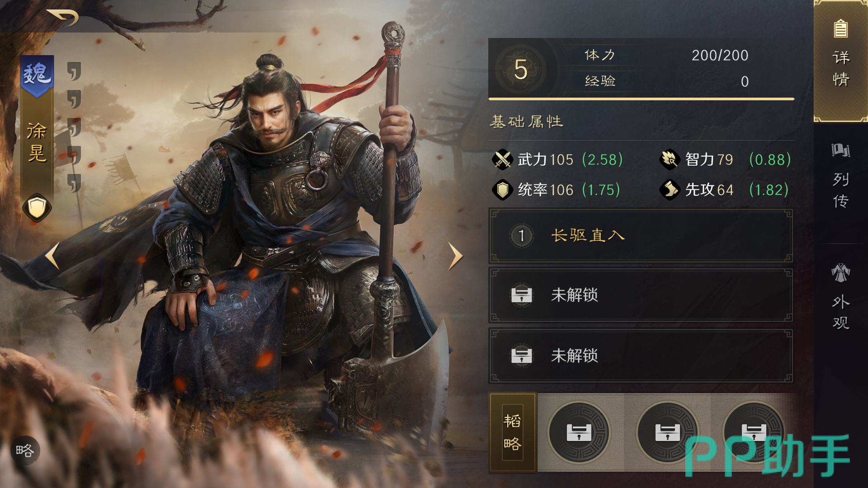Tap the back arrow icon
This screenshot has width=868, height=488.
tap(63, 17)
